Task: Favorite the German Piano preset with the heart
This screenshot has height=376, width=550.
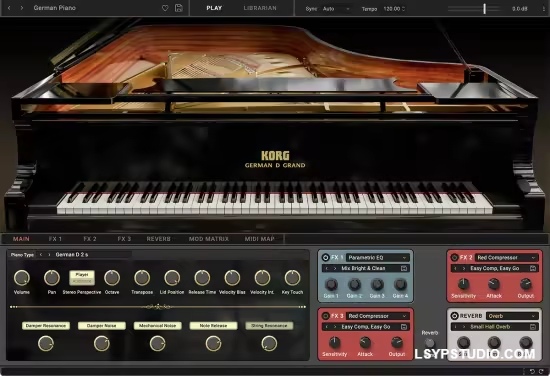Action: pyautogui.click(x=165, y=8)
